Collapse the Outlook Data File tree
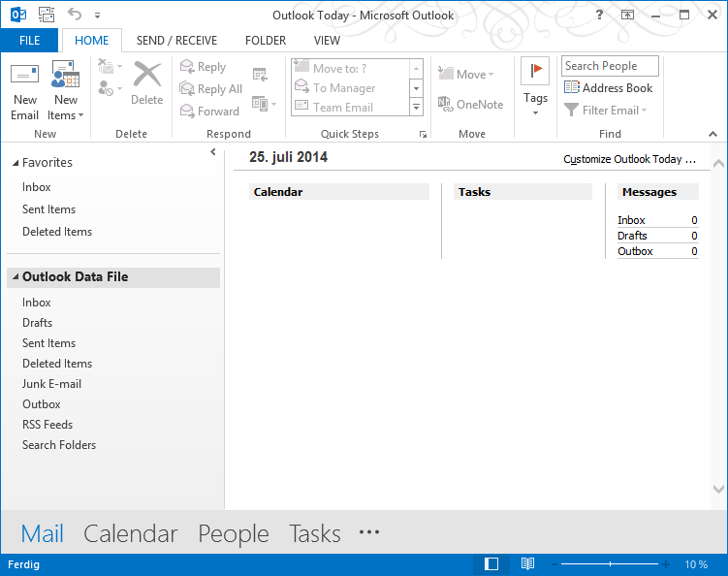Viewport: 728px width, 576px height. [x=16, y=277]
